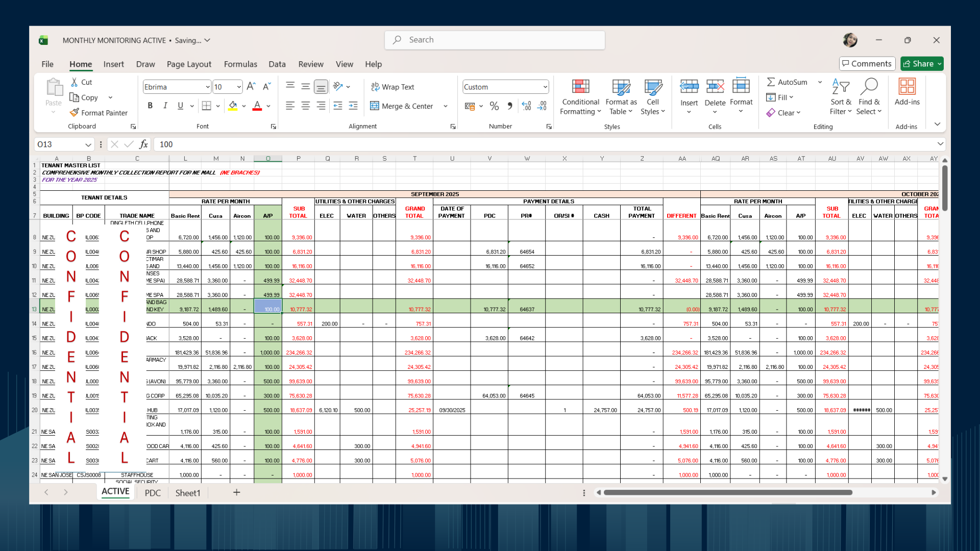Expand the Custom number format dropdown
This screenshot has width=980, height=551.
545,87
